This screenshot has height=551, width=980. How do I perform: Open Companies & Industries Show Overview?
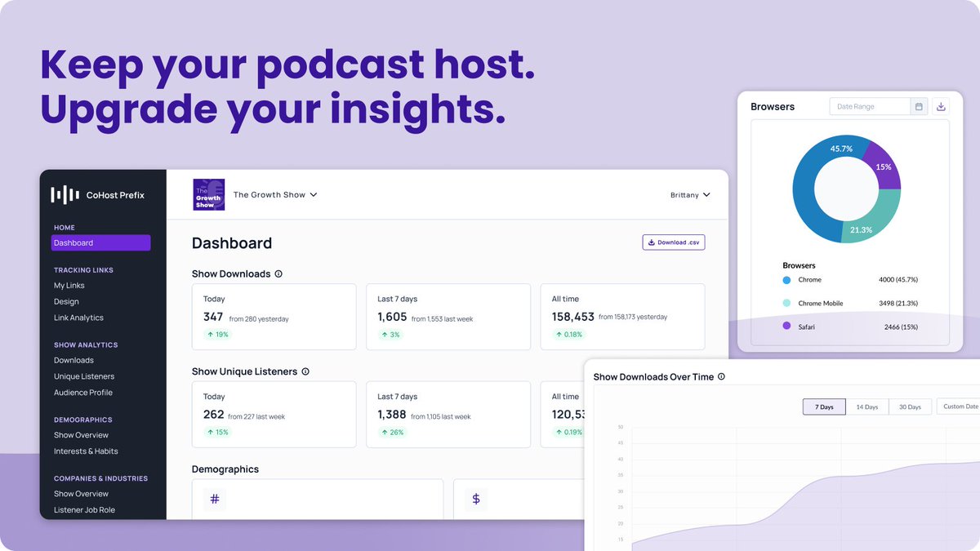click(81, 494)
